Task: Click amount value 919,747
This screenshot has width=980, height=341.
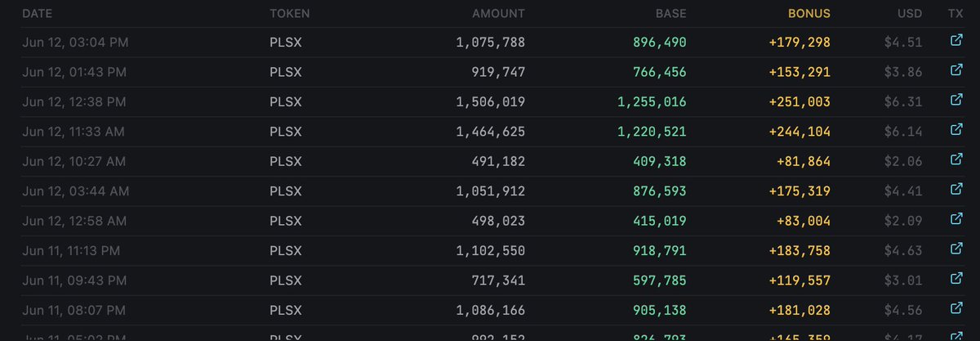Action: coord(498,72)
